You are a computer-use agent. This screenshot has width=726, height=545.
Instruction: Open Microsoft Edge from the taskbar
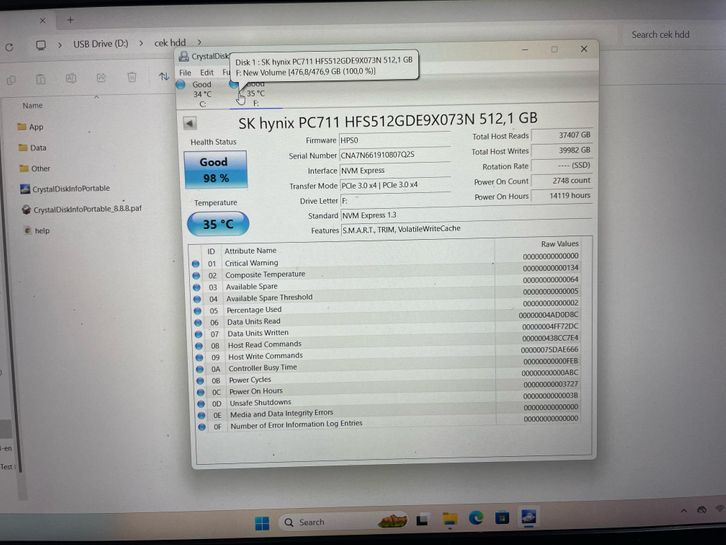click(x=476, y=518)
